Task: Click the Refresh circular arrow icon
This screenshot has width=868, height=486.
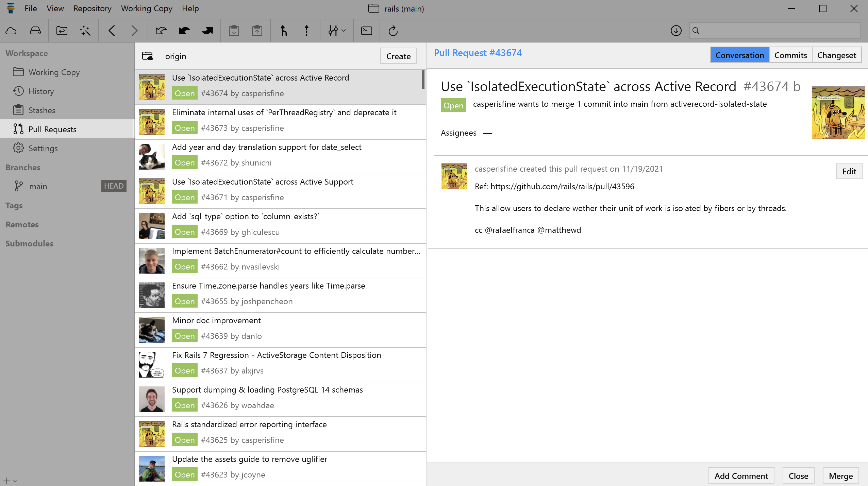Action: [x=393, y=31]
